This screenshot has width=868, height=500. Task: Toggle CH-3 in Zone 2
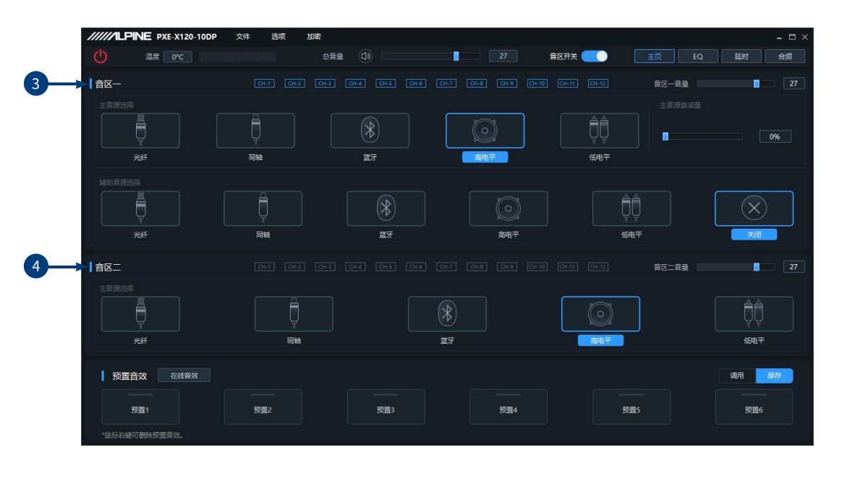[x=325, y=267]
